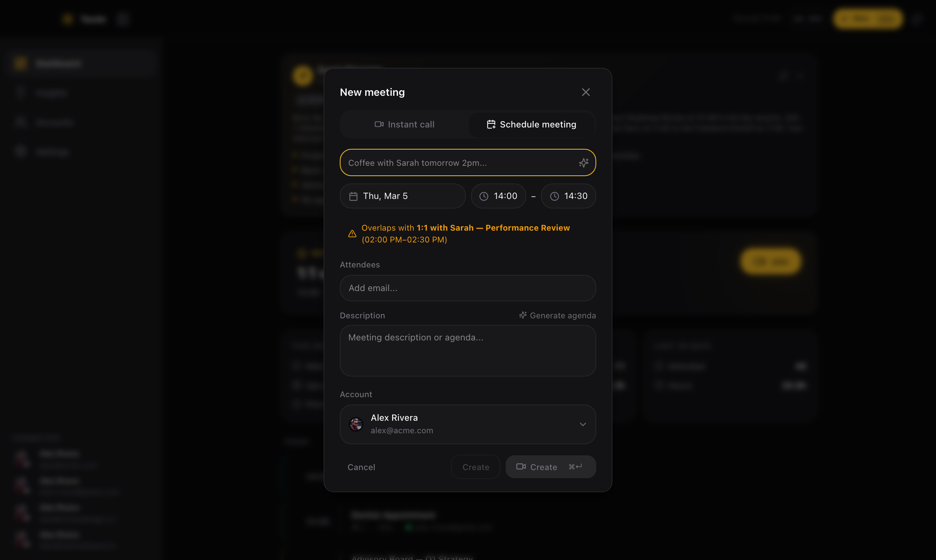Open the date picker showing Thu, Mar 5
Screen dimensions: 936x560
(402, 196)
